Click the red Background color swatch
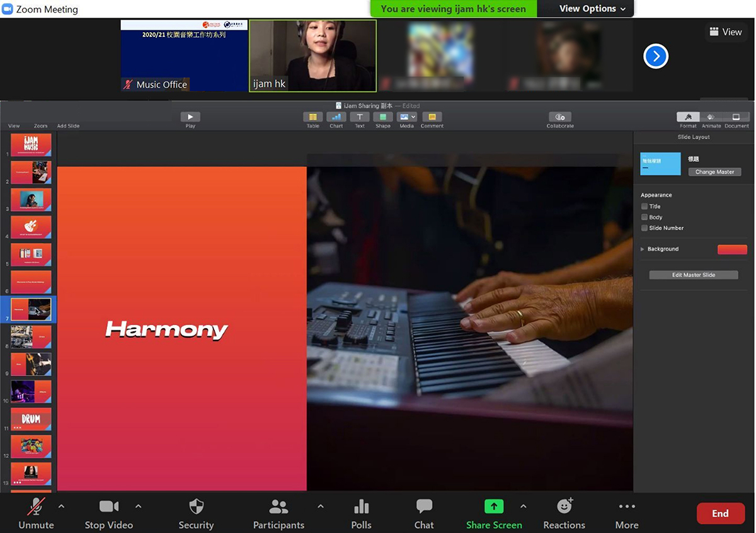Screen dimensions: 756x533 click(732, 249)
